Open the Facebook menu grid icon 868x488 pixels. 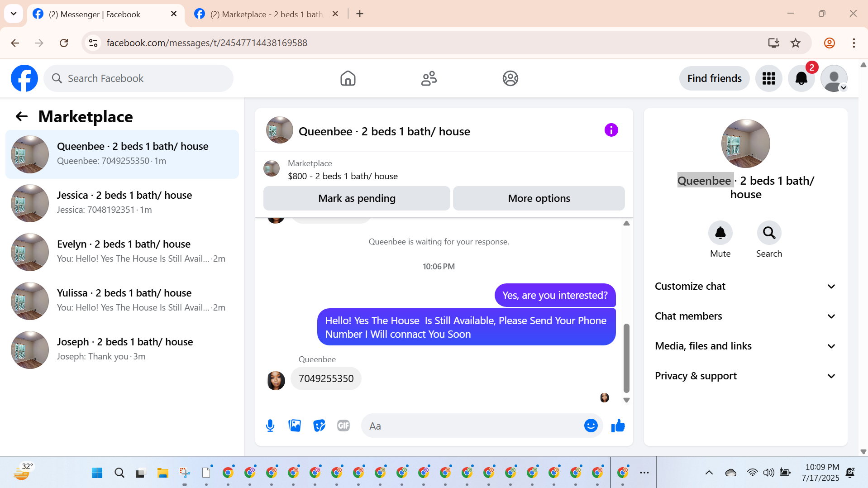click(768, 78)
